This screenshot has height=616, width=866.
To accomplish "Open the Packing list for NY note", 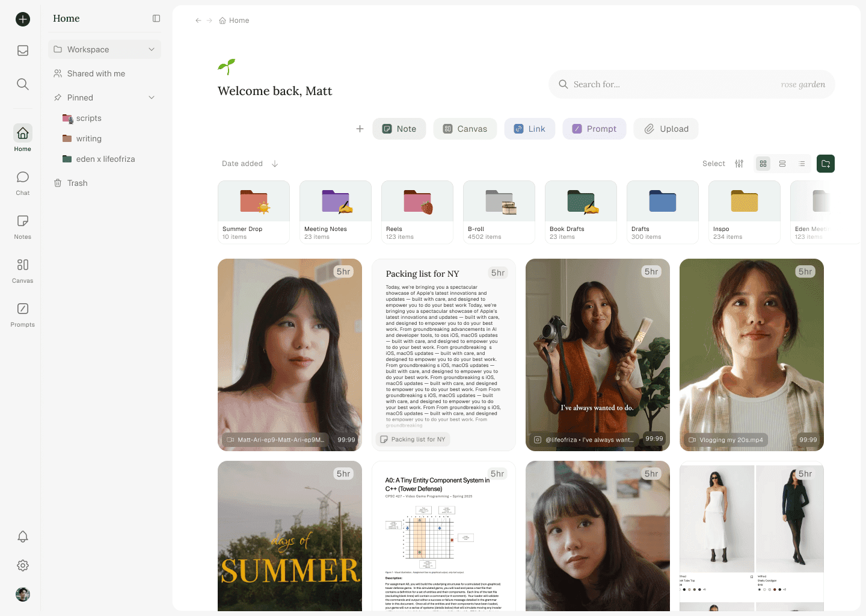I will pos(444,355).
